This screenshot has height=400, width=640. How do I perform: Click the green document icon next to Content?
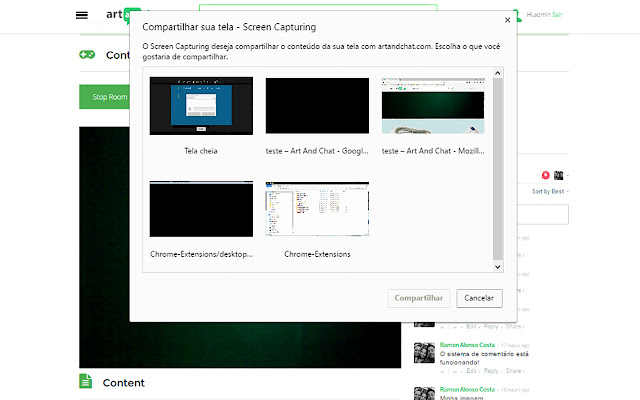pyautogui.click(x=85, y=381)
